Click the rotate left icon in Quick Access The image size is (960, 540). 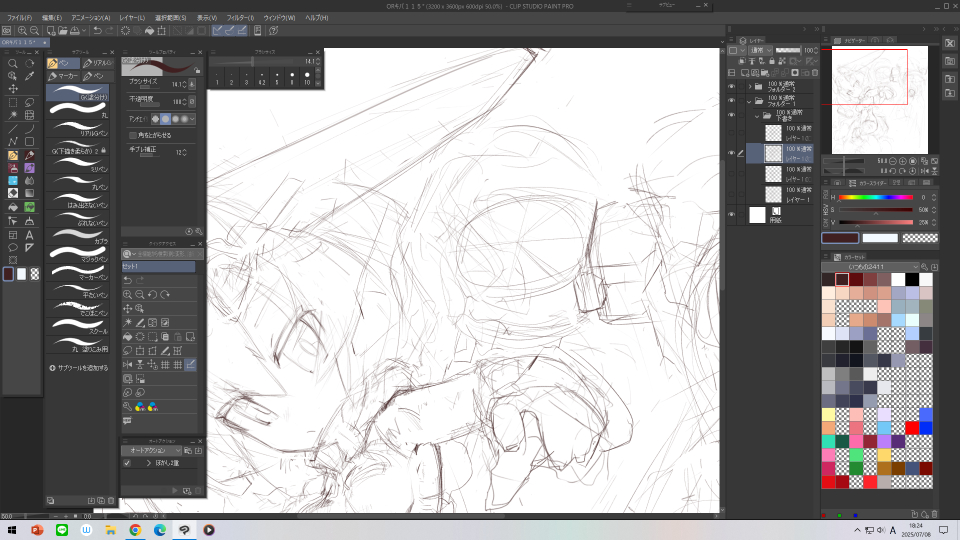pyautogui.click(x=152, y=294)
